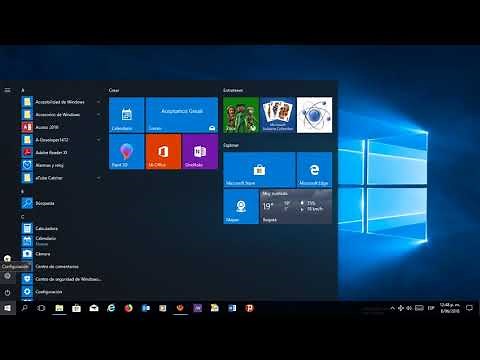The width and height of the screenshot is (480, 360).
Task: Open Access 2016 from the app list
Action: (62, 127)
